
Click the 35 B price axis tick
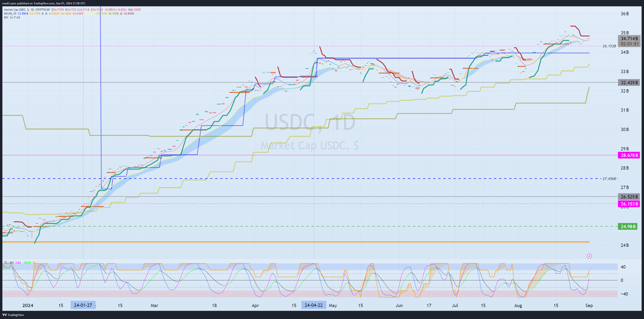coord(625,33)
